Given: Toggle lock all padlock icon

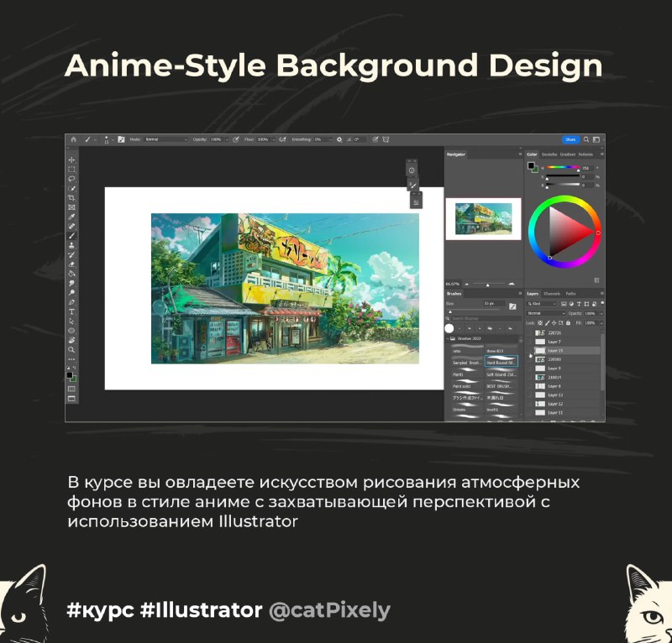Looking at the screenshot, I should pyautogui.click(x=569, y=323).
